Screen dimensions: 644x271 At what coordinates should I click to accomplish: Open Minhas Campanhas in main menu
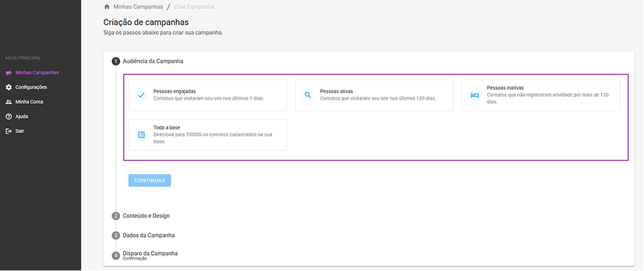[37, 72]
